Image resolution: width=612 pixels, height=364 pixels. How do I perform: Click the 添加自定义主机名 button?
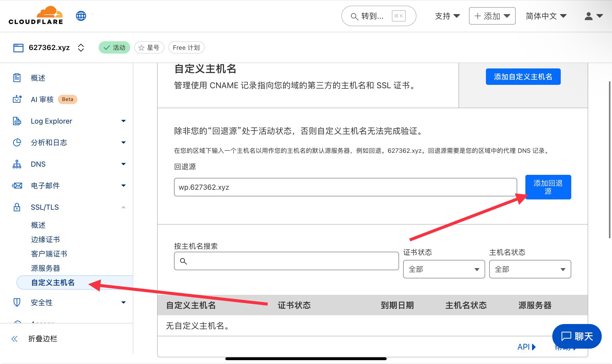[x=523, y=77]
